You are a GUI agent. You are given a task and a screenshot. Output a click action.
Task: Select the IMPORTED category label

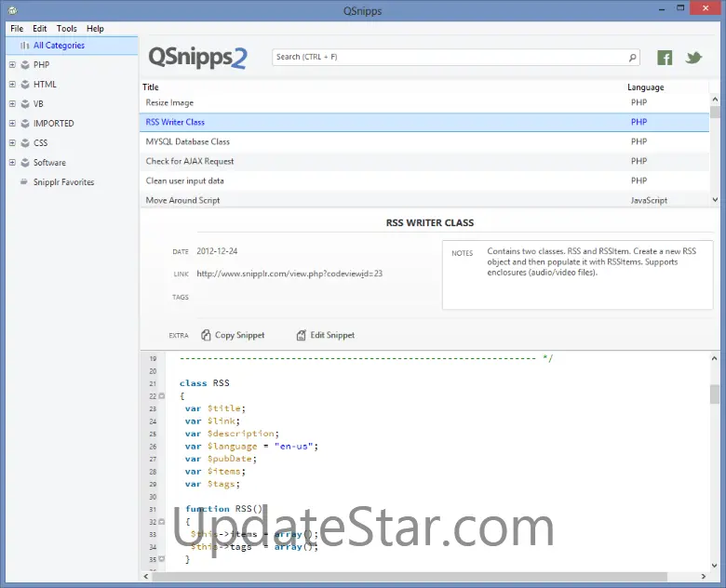click(54, 123)
